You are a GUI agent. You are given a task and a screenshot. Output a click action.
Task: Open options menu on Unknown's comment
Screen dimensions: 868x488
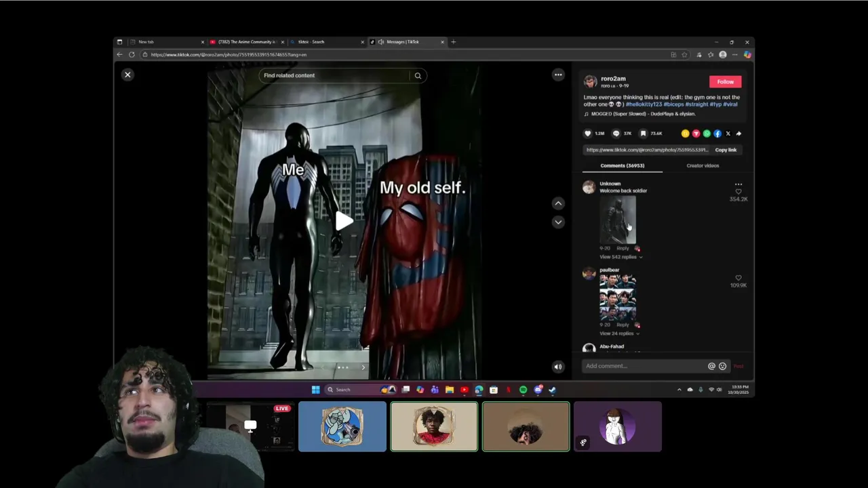coord(738,184)
